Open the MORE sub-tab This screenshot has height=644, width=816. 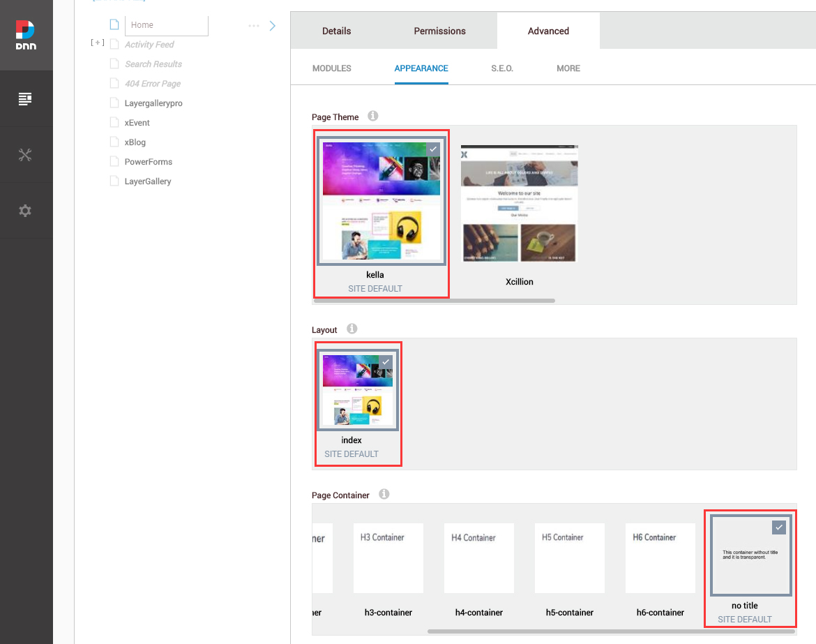coord(568,68)
